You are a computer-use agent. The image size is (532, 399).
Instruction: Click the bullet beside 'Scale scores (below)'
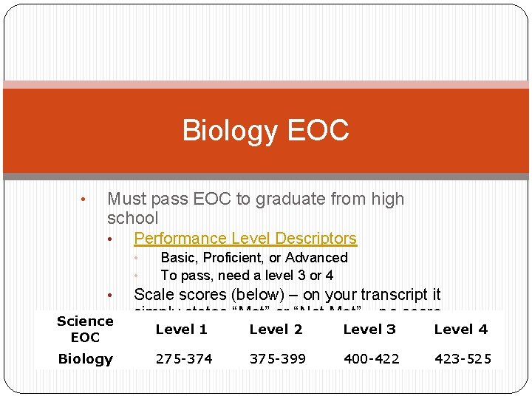109,296
